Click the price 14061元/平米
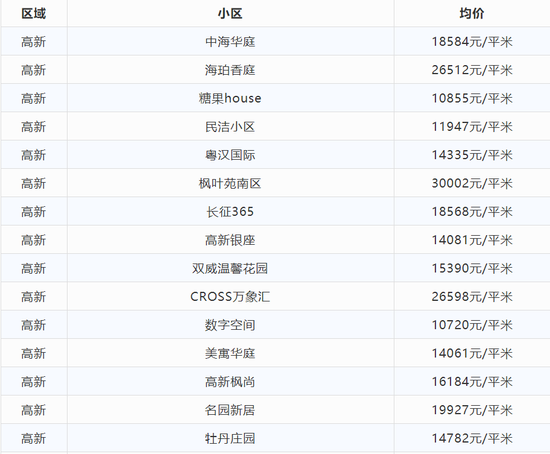This screenshot has height=454, width=550. [x=472, y=354]
